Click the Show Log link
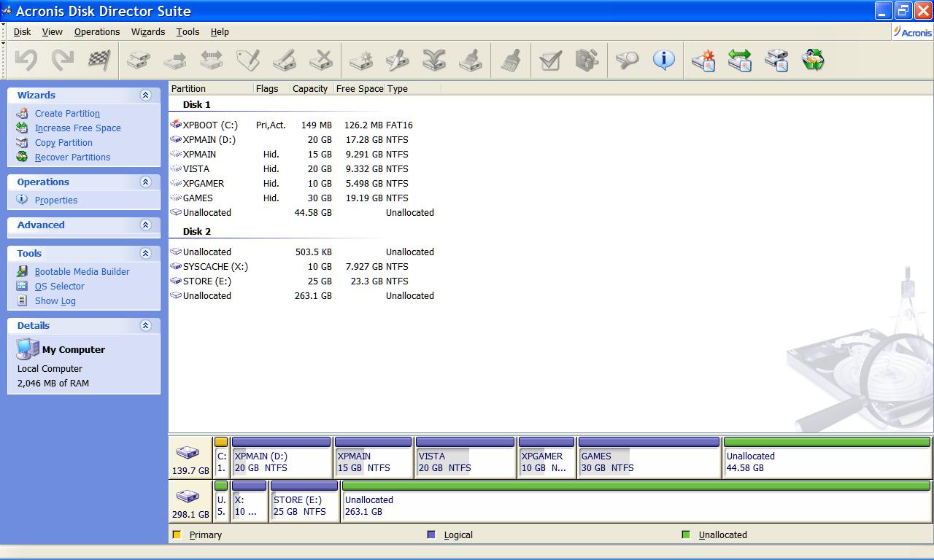 55,300
